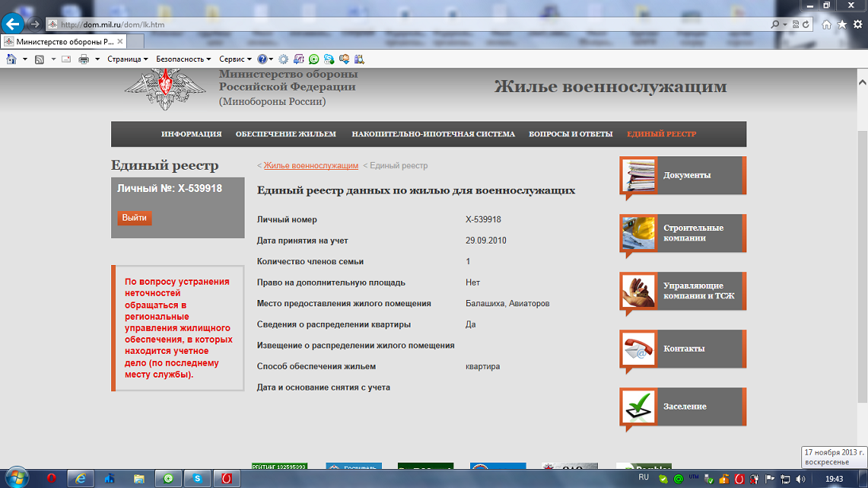Go to ВОПРОСЫ И ОТВЕТЫ section
This screenshot has height=488, width=868.
[x=570, y=134]
